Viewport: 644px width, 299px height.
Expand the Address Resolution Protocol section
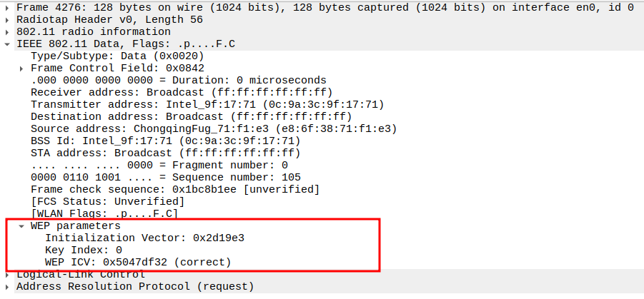[7, 287]
